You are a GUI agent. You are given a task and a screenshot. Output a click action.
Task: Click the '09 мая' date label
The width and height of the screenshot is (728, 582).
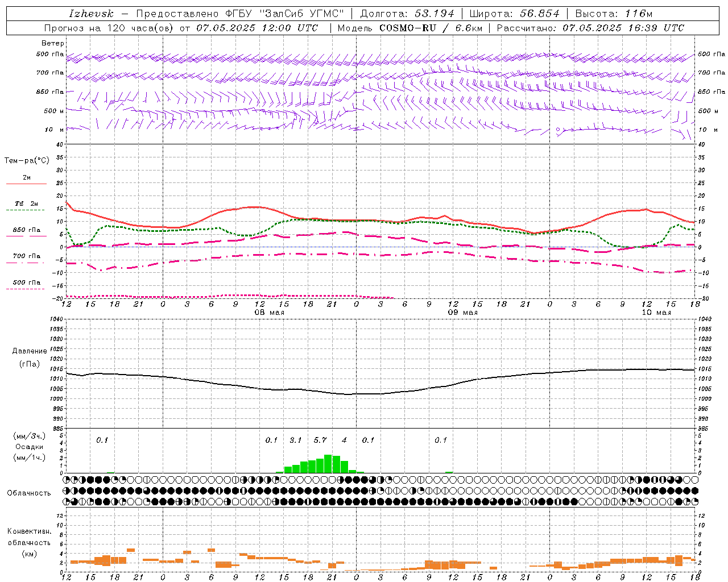click(x=462, y=313)
